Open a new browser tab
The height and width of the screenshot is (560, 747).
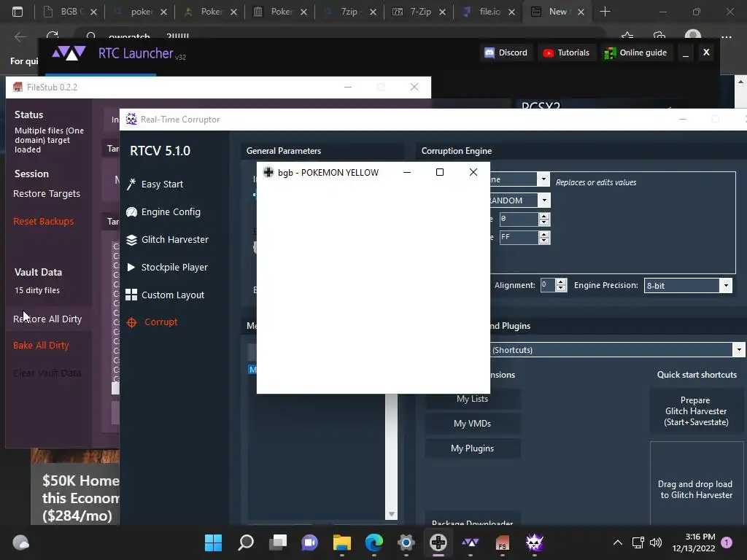[605, 12]
